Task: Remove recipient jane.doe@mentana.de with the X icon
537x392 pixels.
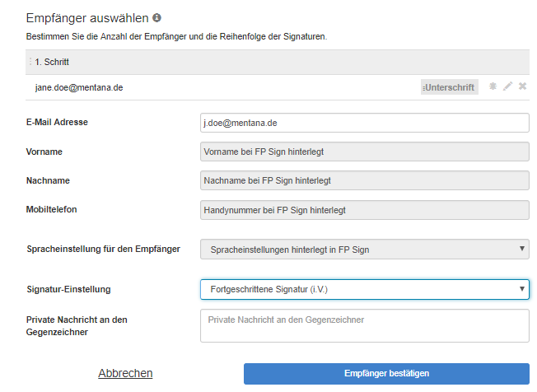Action: [522, 86]
